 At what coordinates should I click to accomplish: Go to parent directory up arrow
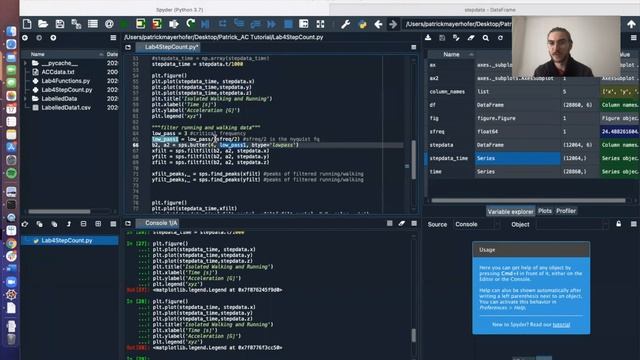pyautogui.click(x=631, y=24)
